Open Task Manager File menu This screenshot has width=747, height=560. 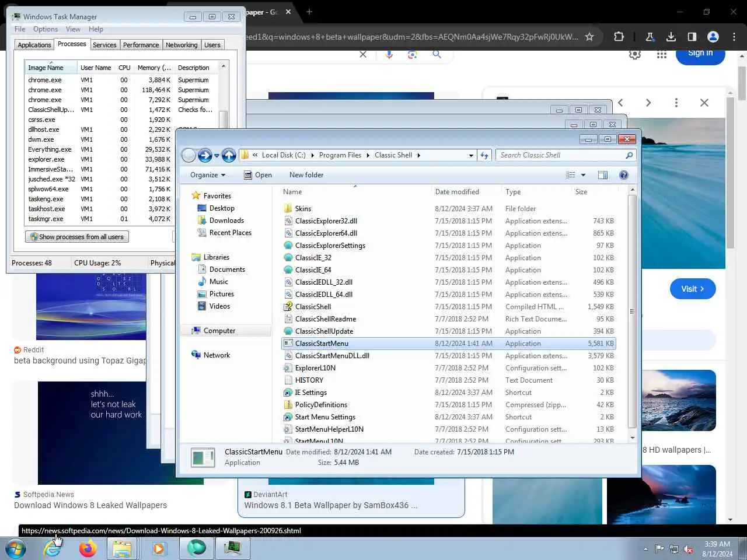[20, 29]
